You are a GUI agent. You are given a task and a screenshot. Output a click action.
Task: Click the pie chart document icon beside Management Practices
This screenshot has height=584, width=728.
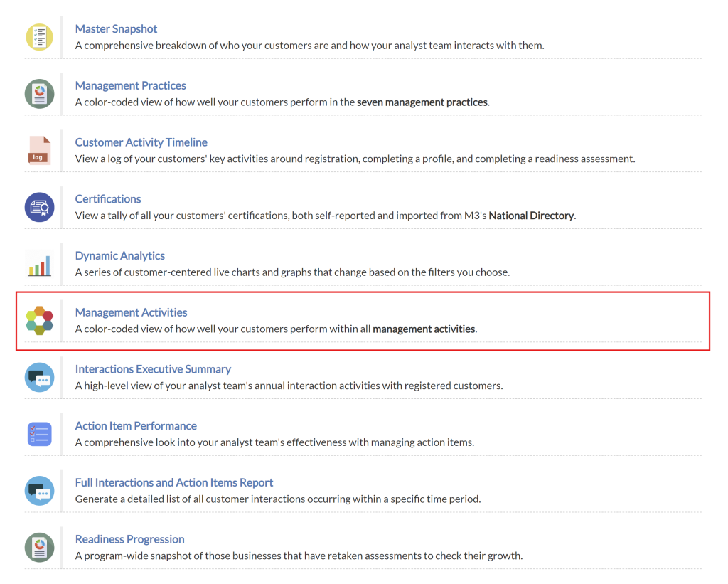(39, 94)
